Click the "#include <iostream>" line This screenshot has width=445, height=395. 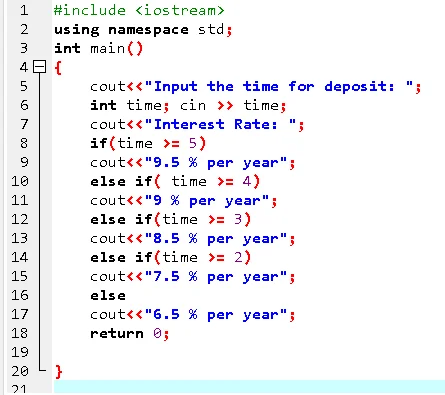139,10
